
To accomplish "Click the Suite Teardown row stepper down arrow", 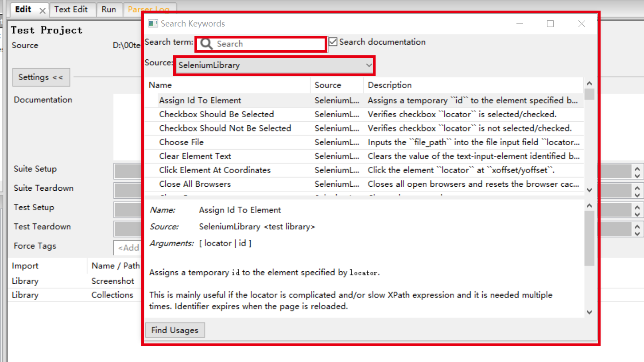I will [637, 194].
